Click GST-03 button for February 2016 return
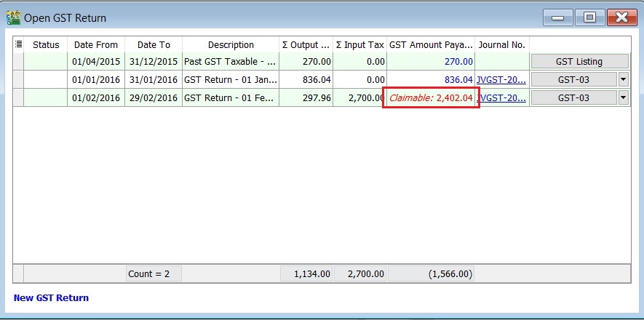The image size is (644, 320). (x=573, y=97)
